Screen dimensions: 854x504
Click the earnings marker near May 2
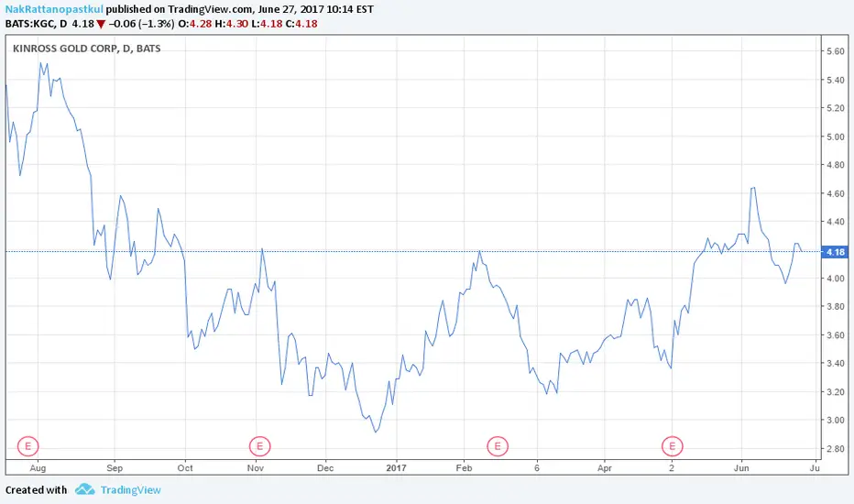click(x=672, y=446)
